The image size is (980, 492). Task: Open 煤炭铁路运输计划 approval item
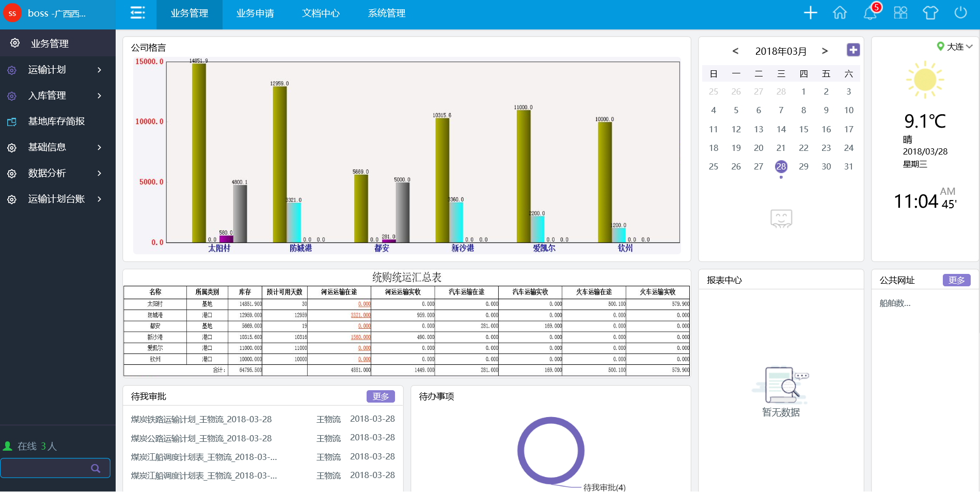pos(201,419)
